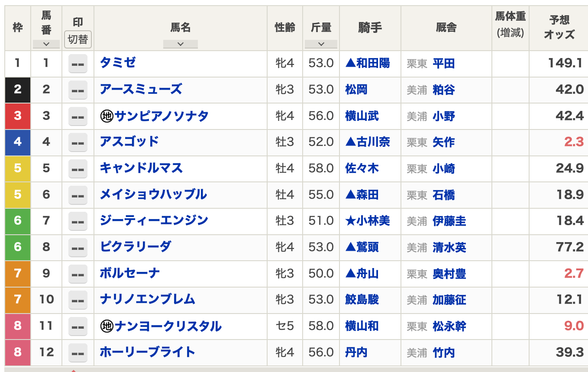Screen dimensions: 588x372
Task: Open horse page for ジーティーエンジン
Action: [154, 220]
